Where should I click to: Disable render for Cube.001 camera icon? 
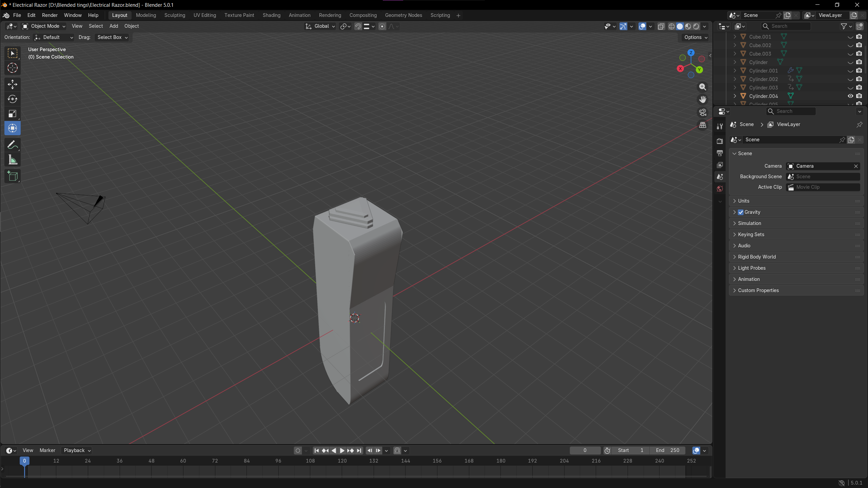click(x=859, y=37)
